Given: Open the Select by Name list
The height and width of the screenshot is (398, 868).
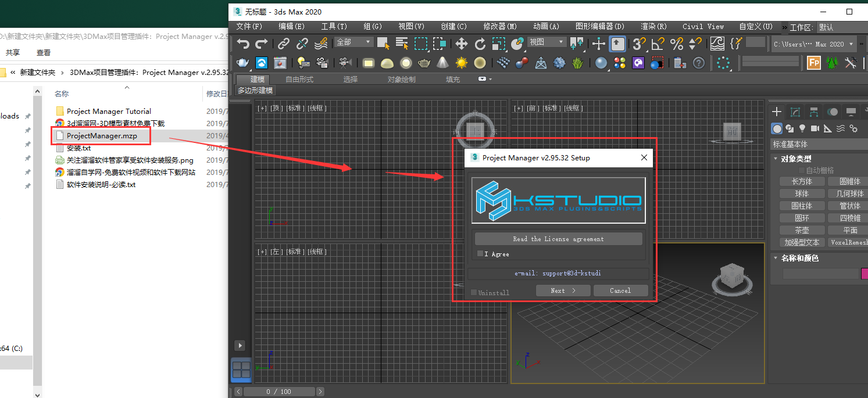Looking at the screenshot, I should (x=402, y=44).
